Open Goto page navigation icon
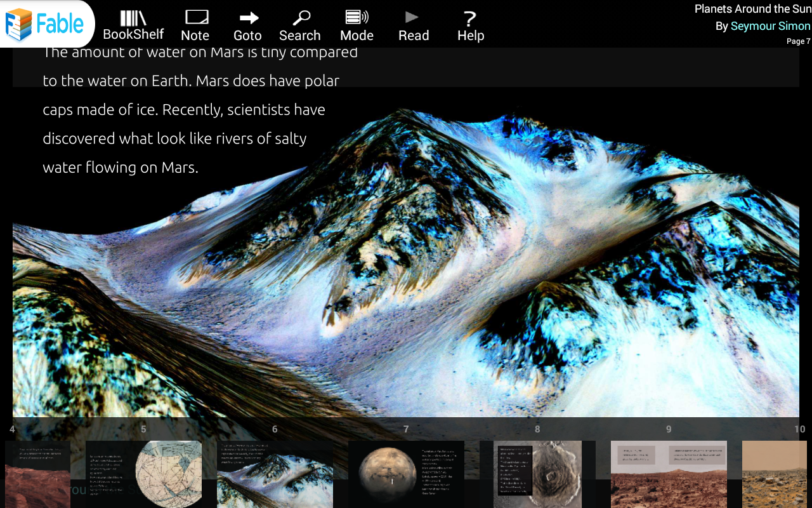This screenshot has width=812, height=508. pos(247,24)
